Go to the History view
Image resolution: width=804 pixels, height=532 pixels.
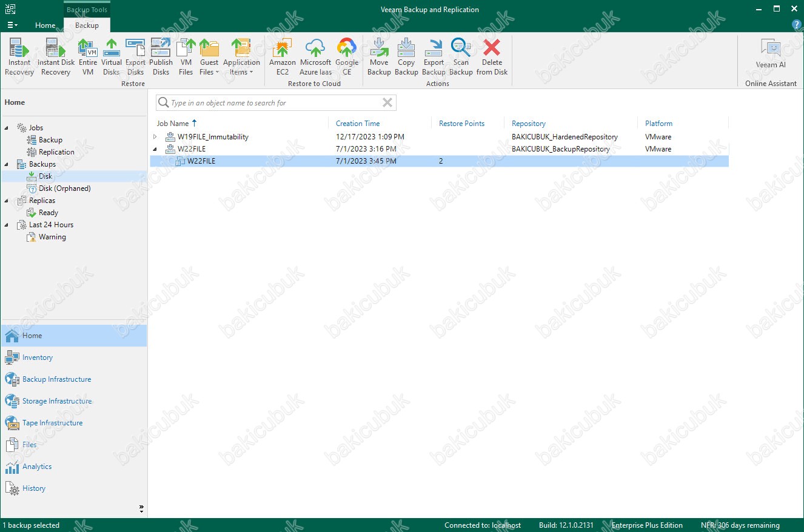[34, 488]
